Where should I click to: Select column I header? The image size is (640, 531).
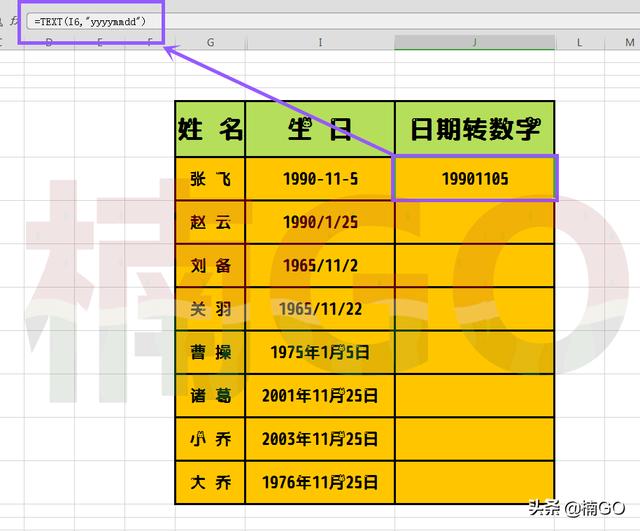[320, 42]
